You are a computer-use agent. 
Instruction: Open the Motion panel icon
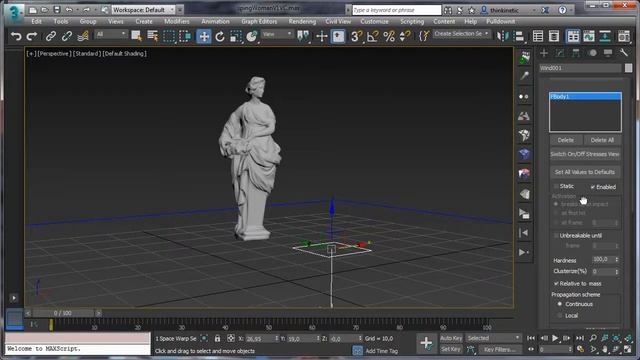tap(592, 53)
